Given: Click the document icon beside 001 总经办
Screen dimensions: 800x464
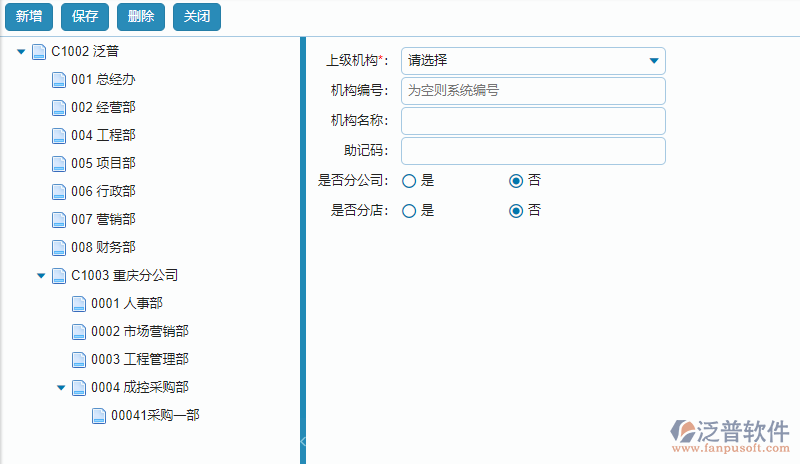Looking at the screenshot, I should tap(59, 79).
